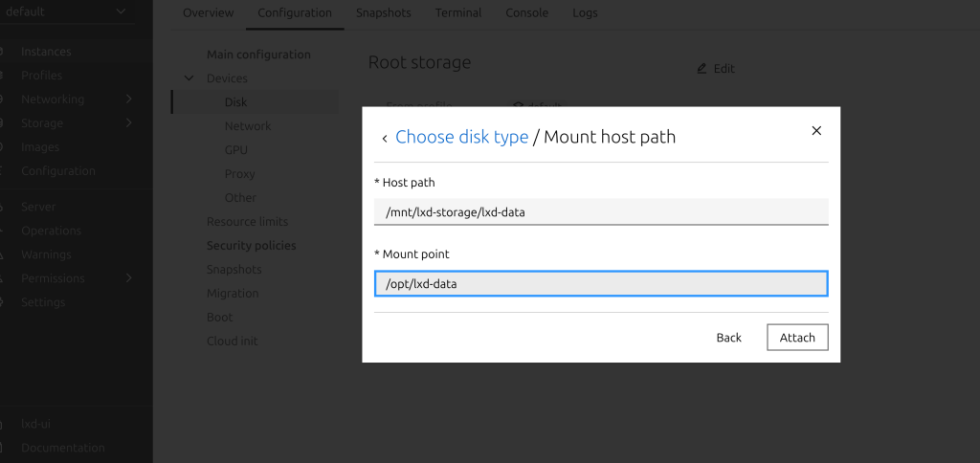Click the back chevron icon in dialog header
The height and width of the screenshot is (463, 980).
pyautogui.click(x=385, y=139)
